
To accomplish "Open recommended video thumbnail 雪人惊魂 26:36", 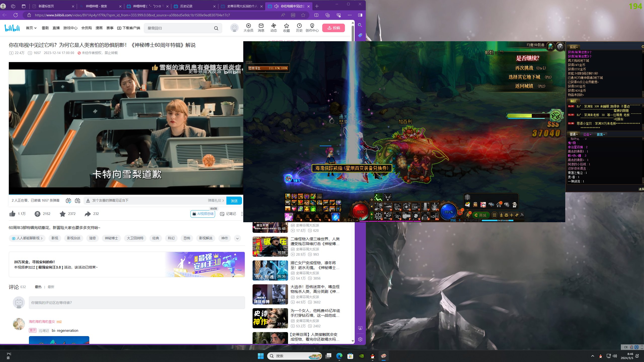I will pos(270,270).
